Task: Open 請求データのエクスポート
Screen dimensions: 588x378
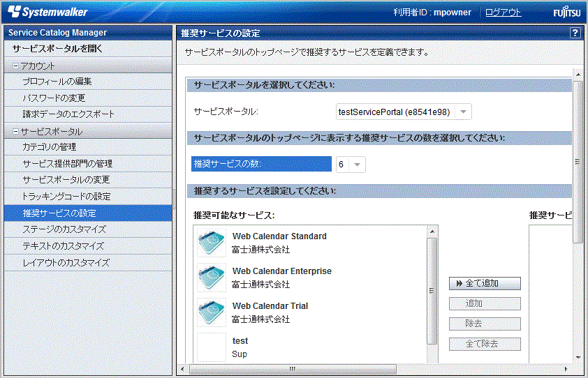Action: click(88, 114)
